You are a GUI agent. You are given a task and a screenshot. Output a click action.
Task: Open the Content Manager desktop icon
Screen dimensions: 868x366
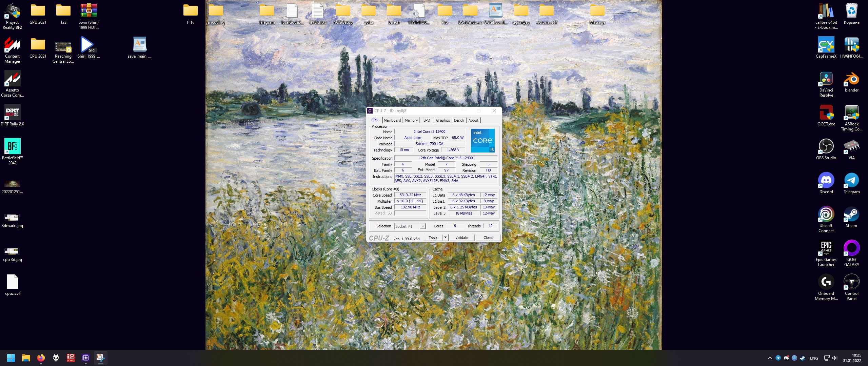coord(12,50)
